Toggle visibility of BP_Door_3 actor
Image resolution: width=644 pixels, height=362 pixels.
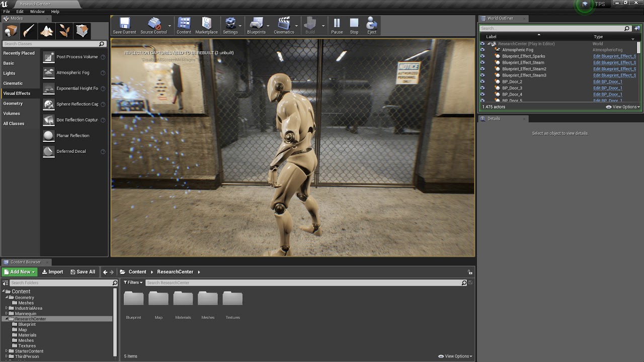tap(482, 88)
